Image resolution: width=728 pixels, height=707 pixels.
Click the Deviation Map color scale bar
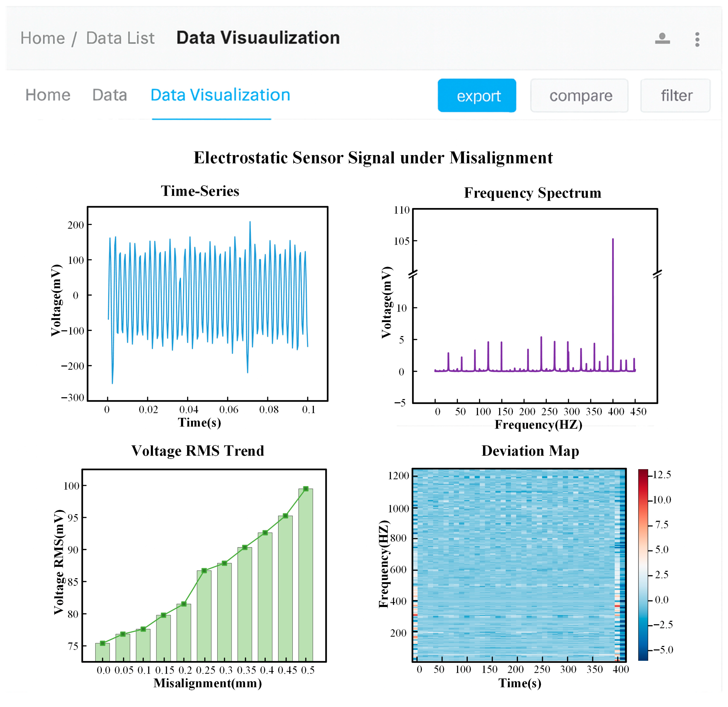coord(643,565)
